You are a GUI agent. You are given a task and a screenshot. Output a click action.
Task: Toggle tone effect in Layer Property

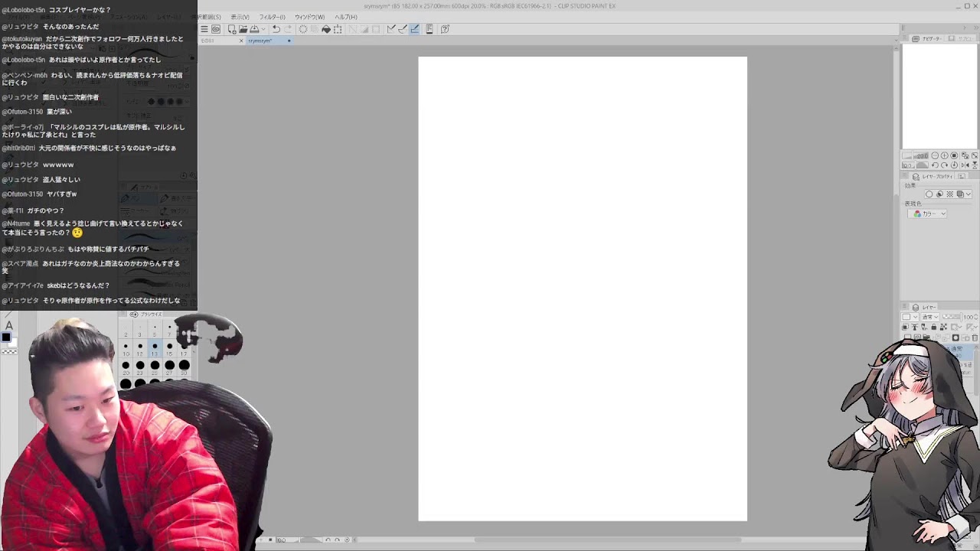coord(950,194)
